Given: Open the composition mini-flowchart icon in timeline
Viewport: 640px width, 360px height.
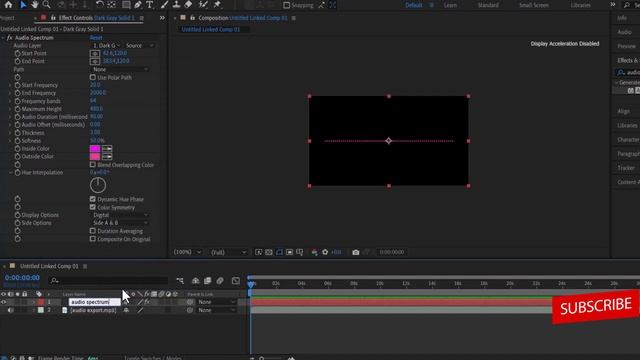Looking at the screenshot, I should (x=180, y=281).
